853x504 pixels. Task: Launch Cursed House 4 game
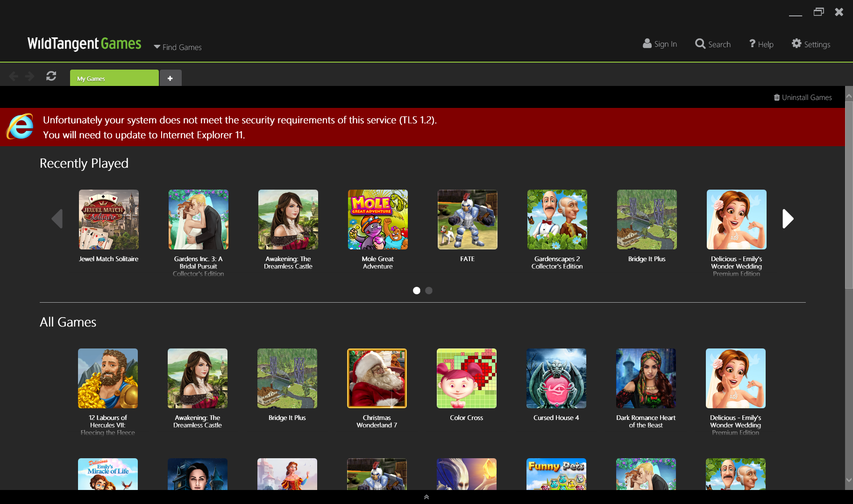click(556, 378)
